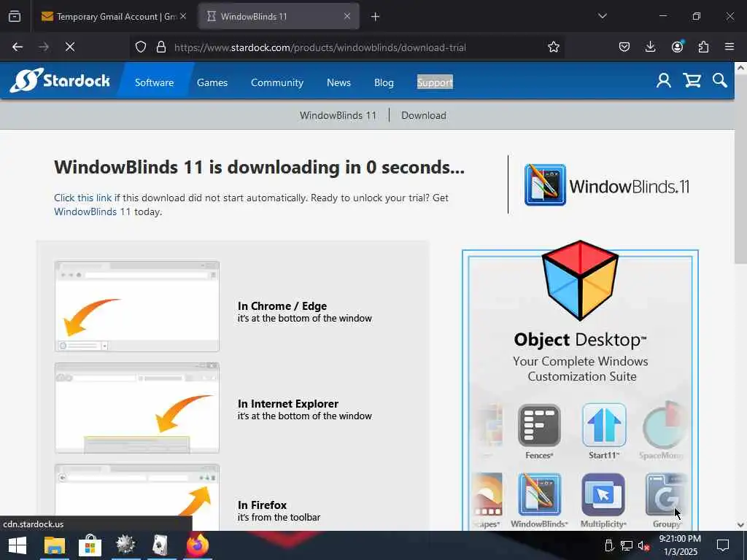Click Internet Explorer instruction thumbnail
This screenshot has height=560, width=747.
[x=137, y=408]
